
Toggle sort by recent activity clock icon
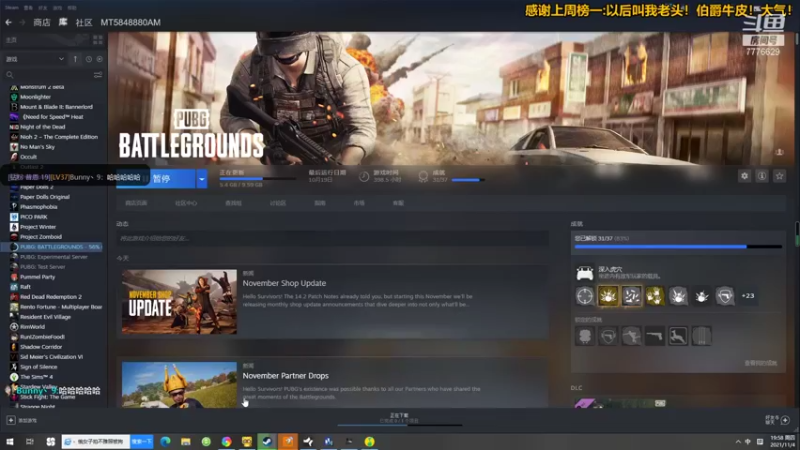[x=89, y=59]
